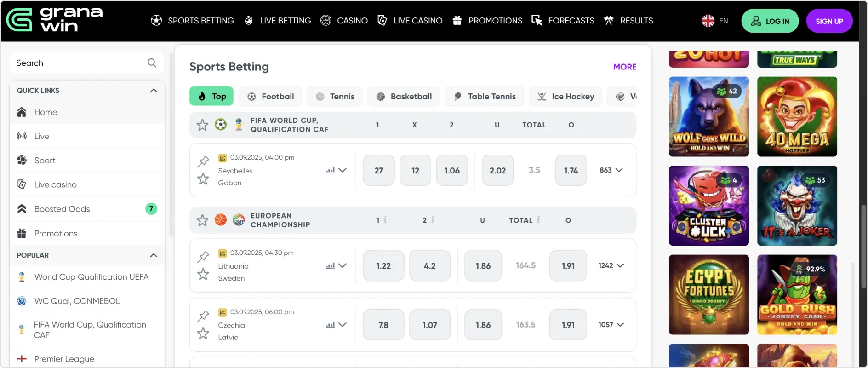Click the info icon beside TOTAL header

tap(538, 220)
